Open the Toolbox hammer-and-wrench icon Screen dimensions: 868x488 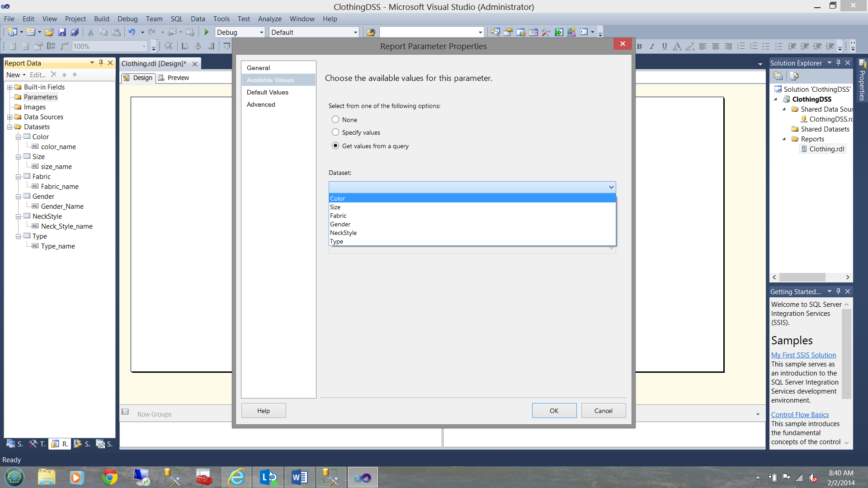click(x=546, y=32)
